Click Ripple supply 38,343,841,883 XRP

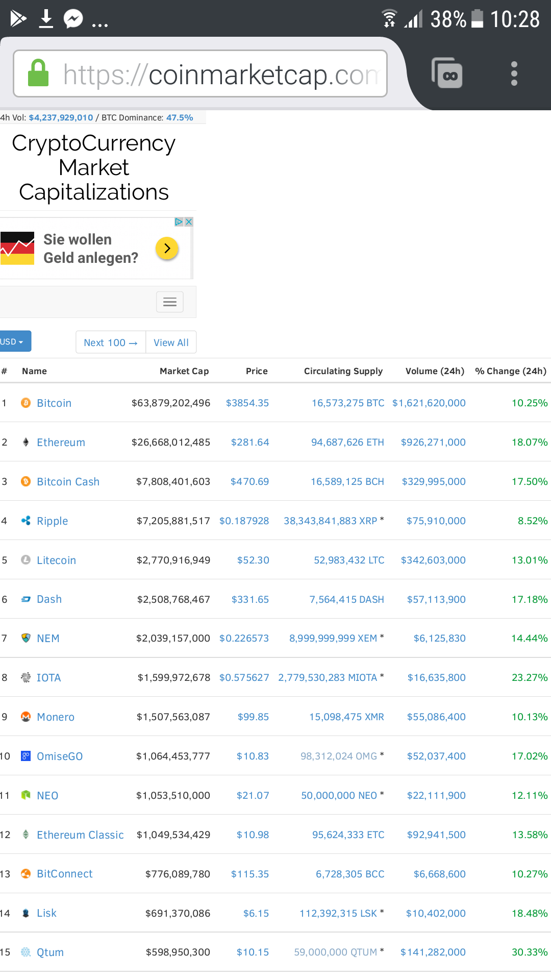coord(330,521)
